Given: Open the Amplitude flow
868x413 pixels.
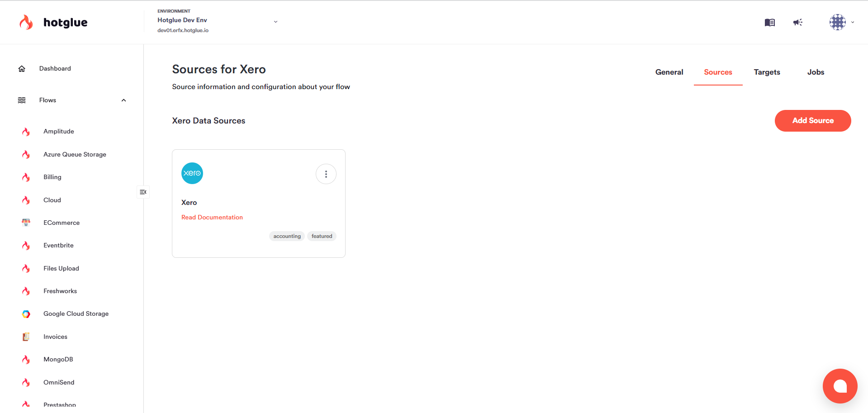Looking at the screenshot, I should point(59,132).
